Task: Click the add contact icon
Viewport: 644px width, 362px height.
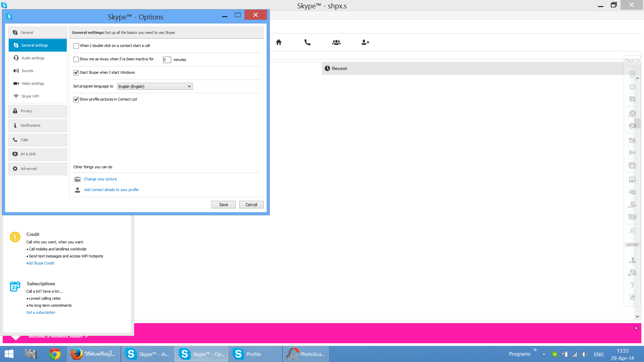Action: click(x=365, y=42)
